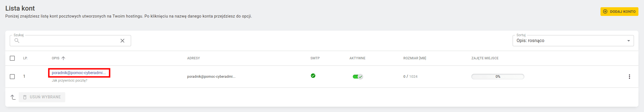Click the ADRESY column header
This screenshot has height=112, width=644.
click(194, 58)
